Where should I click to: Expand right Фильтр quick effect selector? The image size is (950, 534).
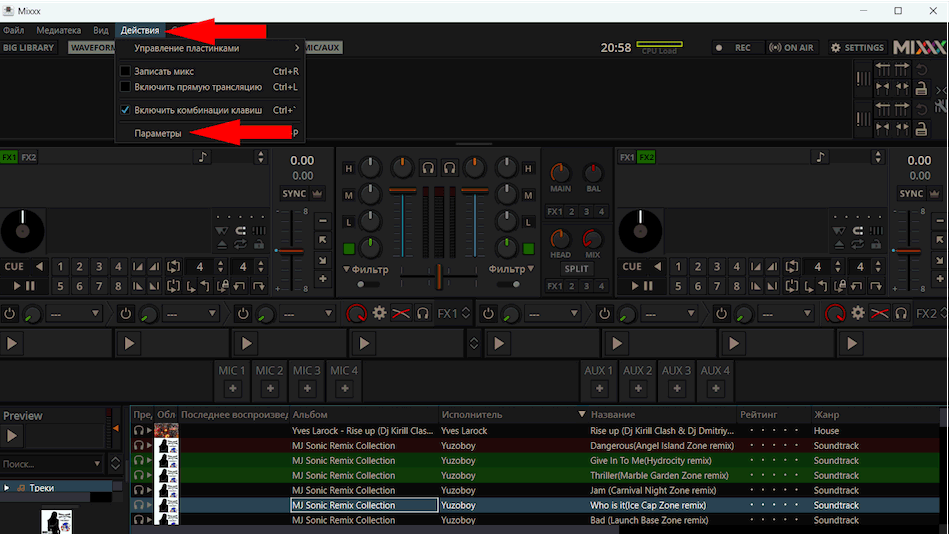coord(511,269)
